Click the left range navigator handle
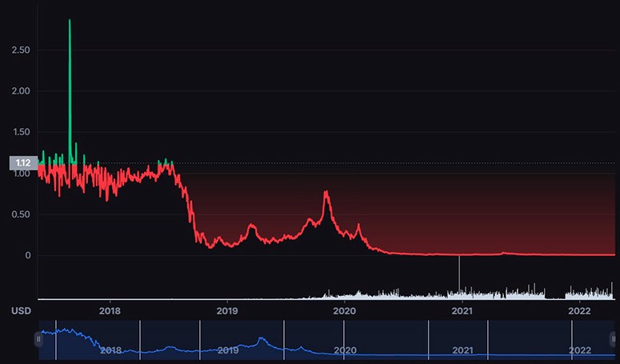The width and height of the screenshot is (620, 364). (38, 339)
